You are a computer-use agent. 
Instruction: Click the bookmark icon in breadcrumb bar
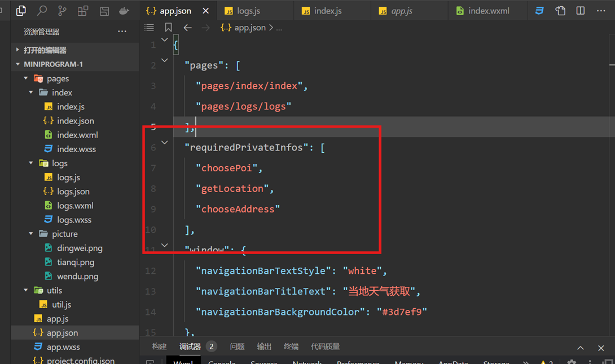click(x=168, y=28)
